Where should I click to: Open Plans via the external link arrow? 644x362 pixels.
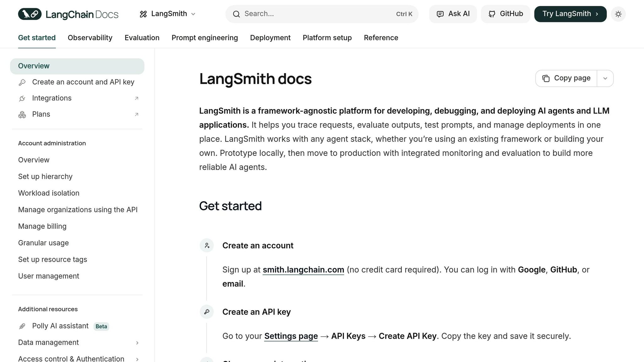(x=136, y=114)
